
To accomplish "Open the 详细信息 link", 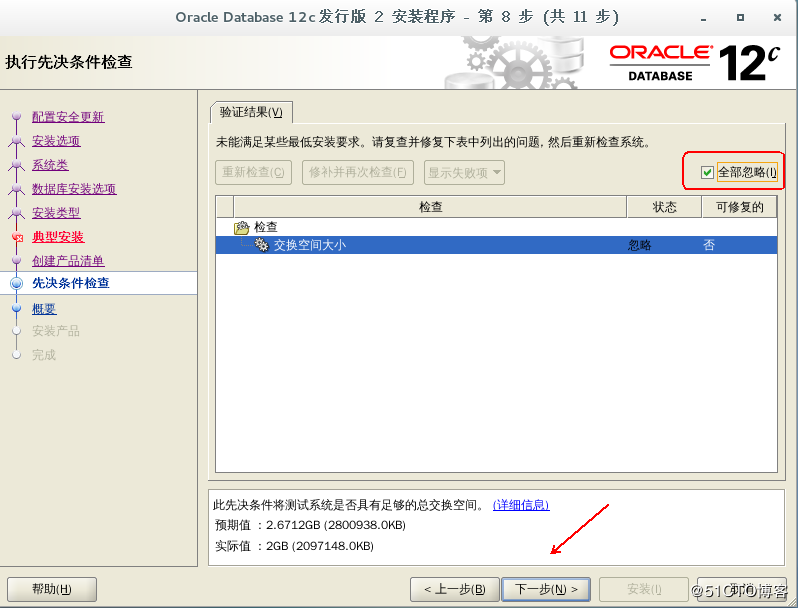I will click(521, 505).
